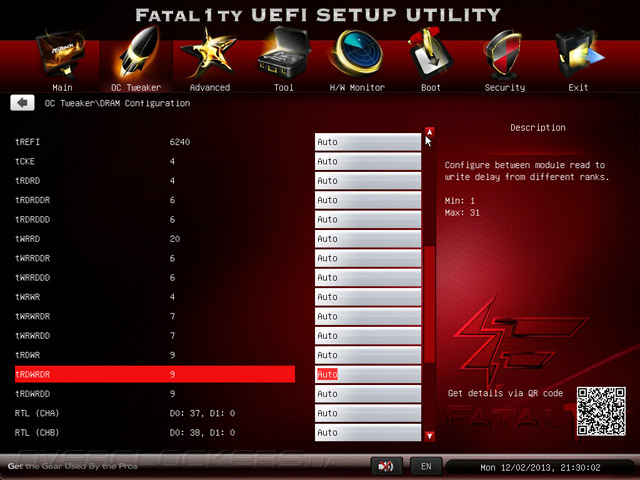Switch to the Tool tab label
This screenshot has height=480, width=640.
point(284,87)
